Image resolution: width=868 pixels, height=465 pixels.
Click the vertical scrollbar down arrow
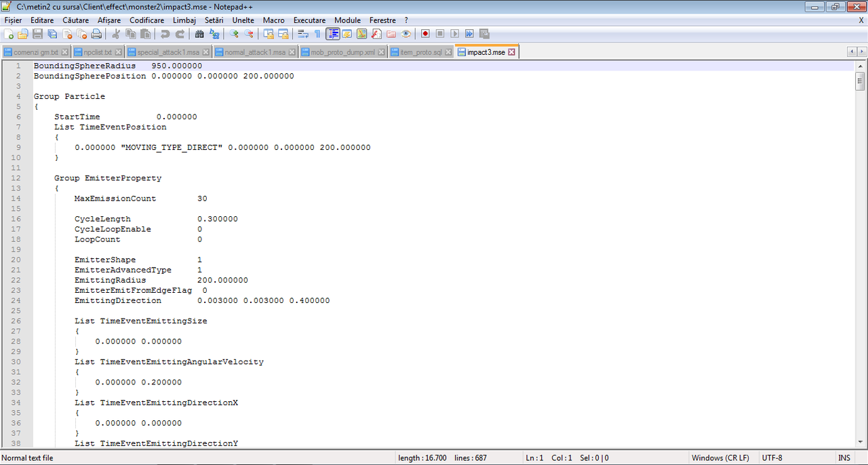tap(861, 443)
